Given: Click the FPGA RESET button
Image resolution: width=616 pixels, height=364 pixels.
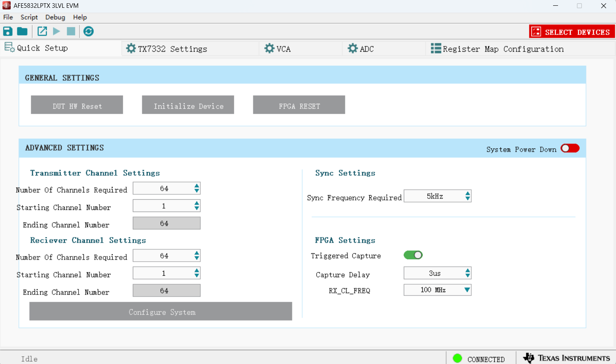Looking at the screenshot, I should [299, 105].
